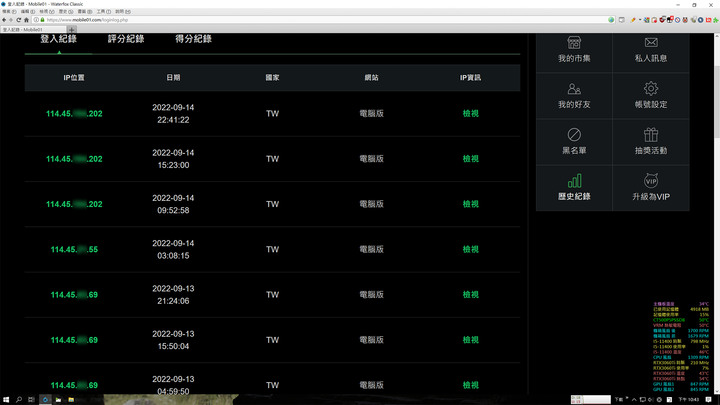This screenshot has width=720, height=405.
Task: Open a new tab with plus button
Action: click(x=72, y=29)
